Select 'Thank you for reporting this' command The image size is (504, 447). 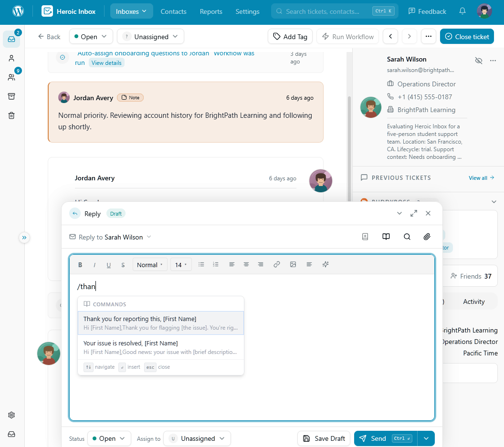coord(161,323)
